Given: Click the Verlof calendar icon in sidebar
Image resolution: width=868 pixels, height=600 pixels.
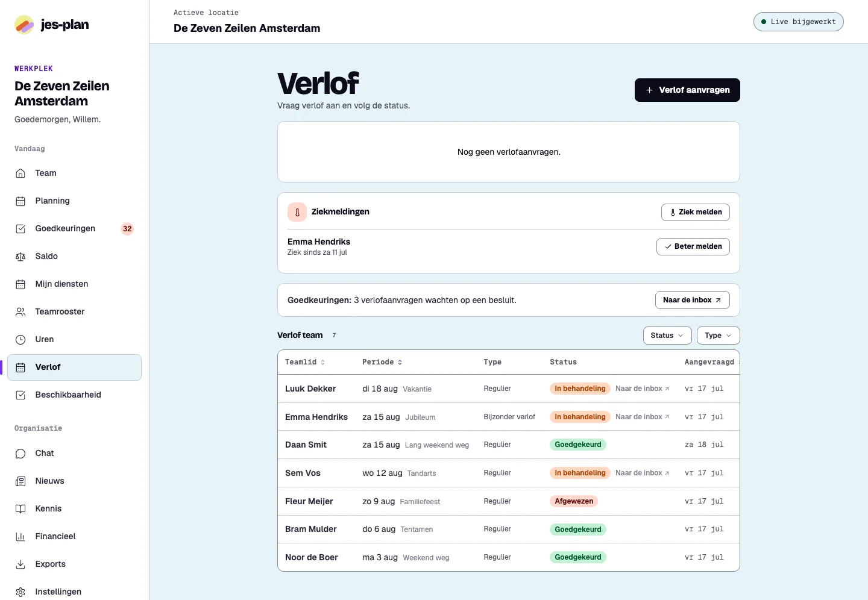Looking at the screenshot, I should tap(20, 367).
